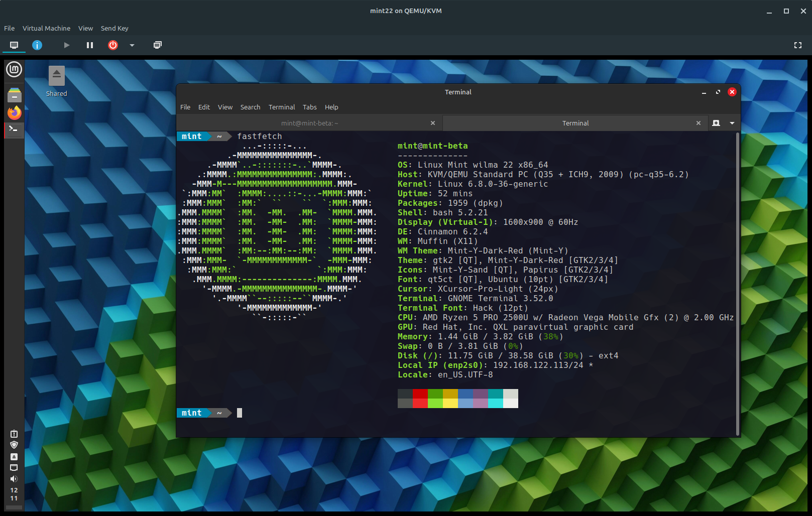Screen dimensions: 812x516
Task: Pause the virtual machine
Action: click(90, 45)
